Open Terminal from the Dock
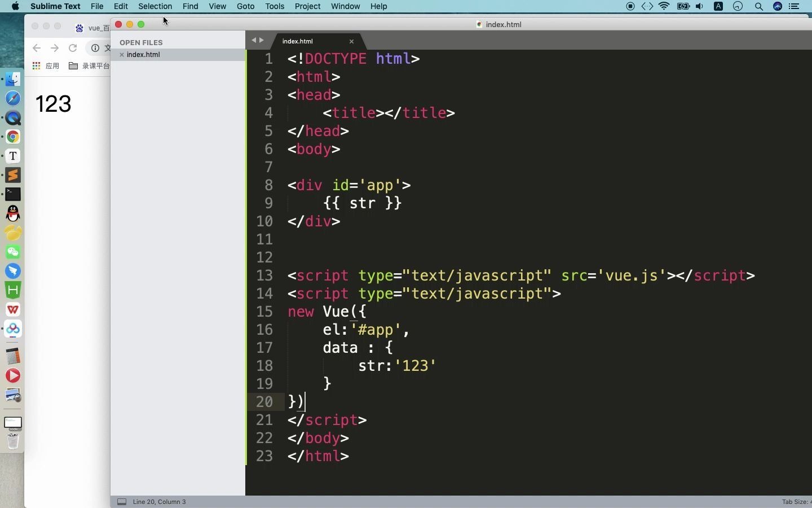Image resolution: width=812 pixels, height=508 pixels. click(13, 194)
